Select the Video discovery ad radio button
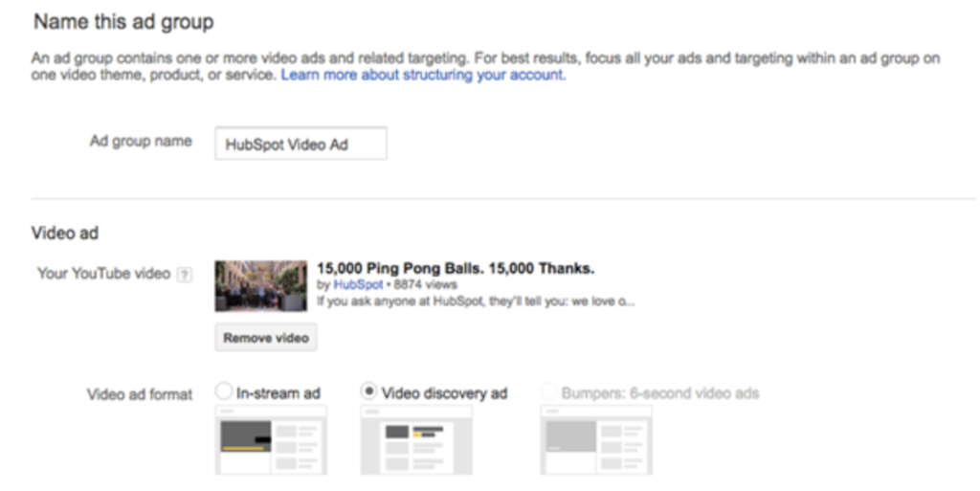The height and width of the screenshot is (491, 980). pos(369,391)
